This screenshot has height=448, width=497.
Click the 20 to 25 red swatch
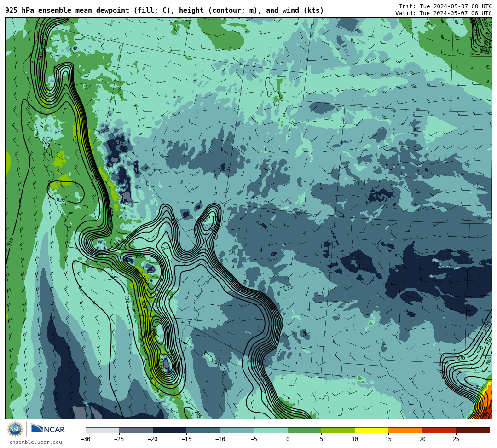click(439, 430)
